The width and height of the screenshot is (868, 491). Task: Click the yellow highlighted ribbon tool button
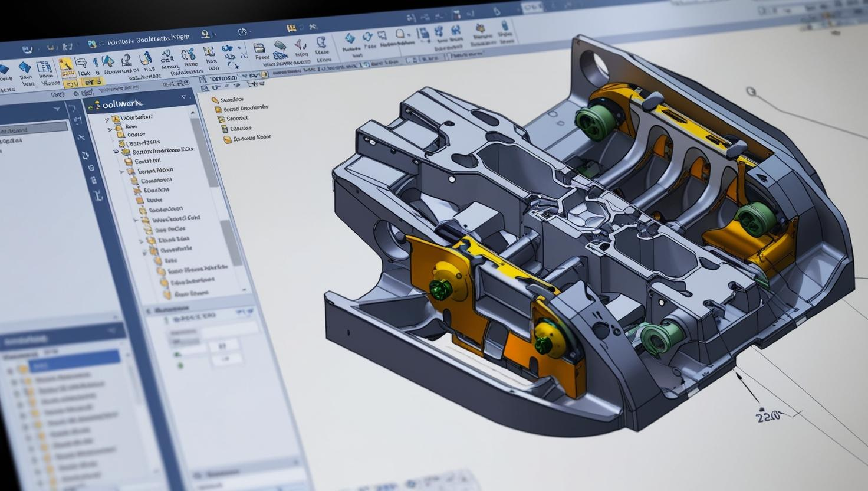click(67, 67)
